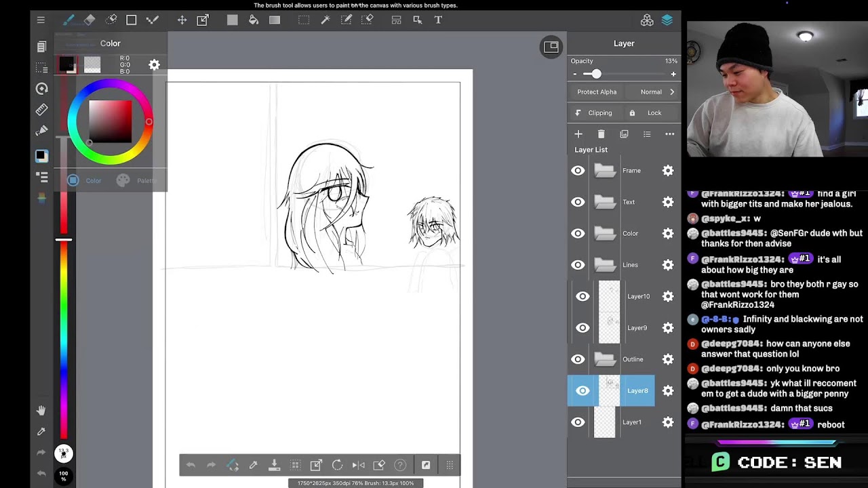Select the transparent color swatch
This screenshot has height=488, width=868.
[92, 65]
